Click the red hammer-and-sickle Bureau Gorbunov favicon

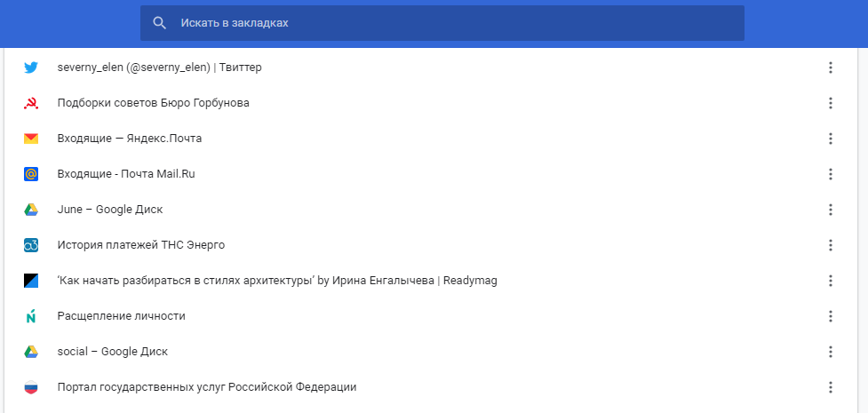(x=31, y=103)
